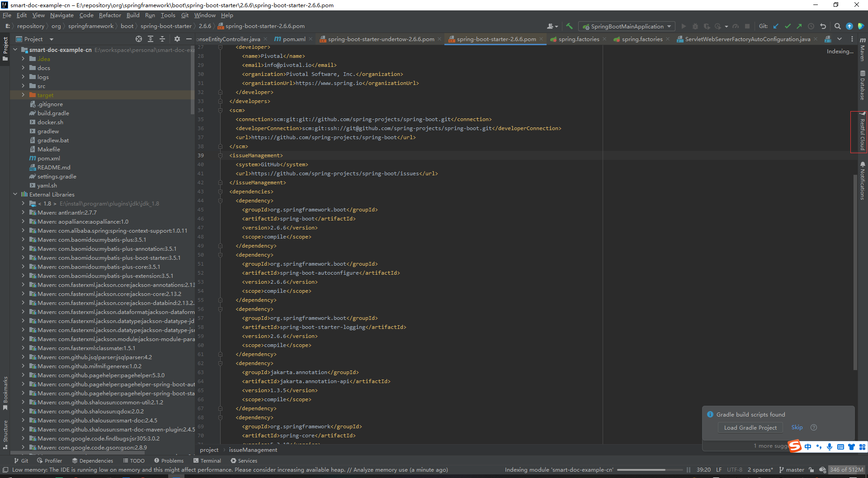The image size is (868, 478).
Task: Click Git Commit checkmark icon
Action: (788, 26)
